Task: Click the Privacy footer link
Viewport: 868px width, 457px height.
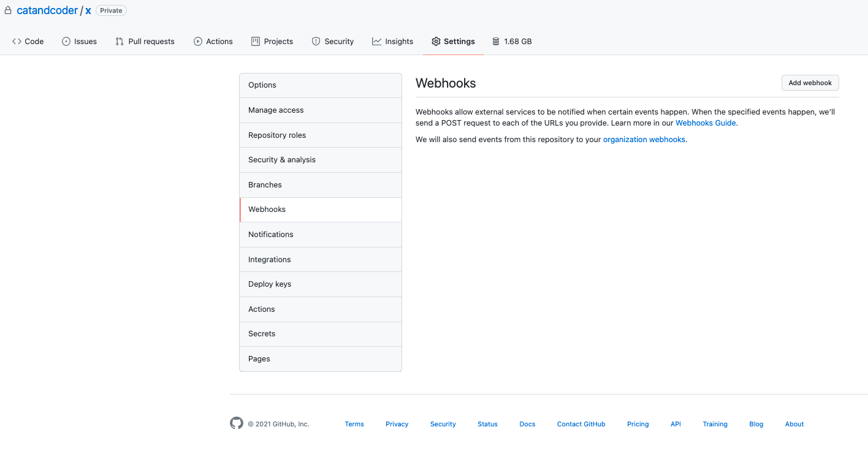Action: tap(397, 424)
